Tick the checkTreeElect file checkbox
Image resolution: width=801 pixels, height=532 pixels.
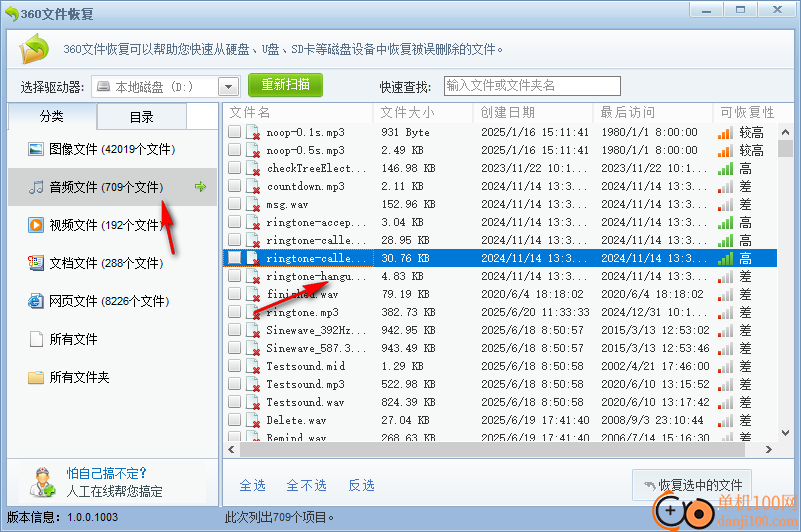coord(234,168)
